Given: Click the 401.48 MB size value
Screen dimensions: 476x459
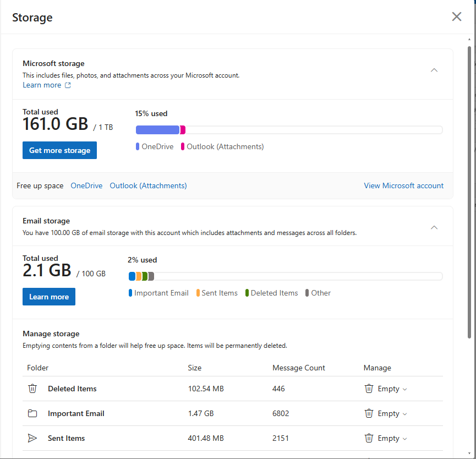Looking at the screenshot, I should click(206, 438).
